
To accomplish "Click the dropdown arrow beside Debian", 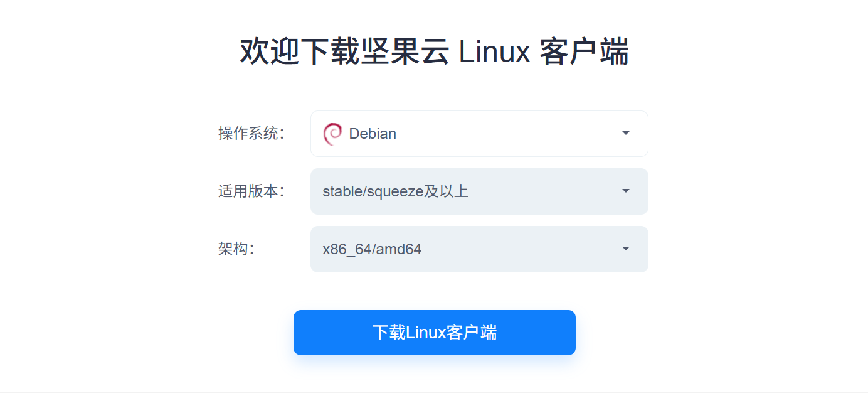I will coord(625,133).
